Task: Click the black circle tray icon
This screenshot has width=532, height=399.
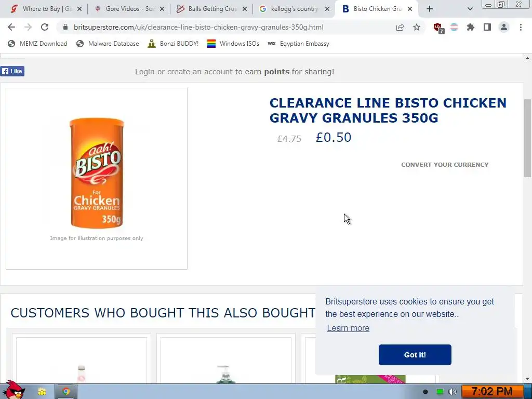Action: coord(425,392)
